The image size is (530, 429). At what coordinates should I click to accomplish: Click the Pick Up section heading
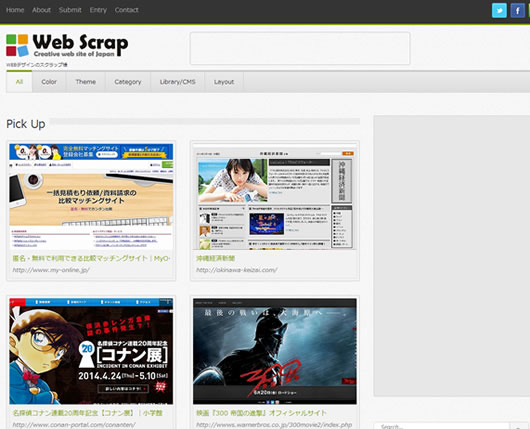[x=26, y=124]
